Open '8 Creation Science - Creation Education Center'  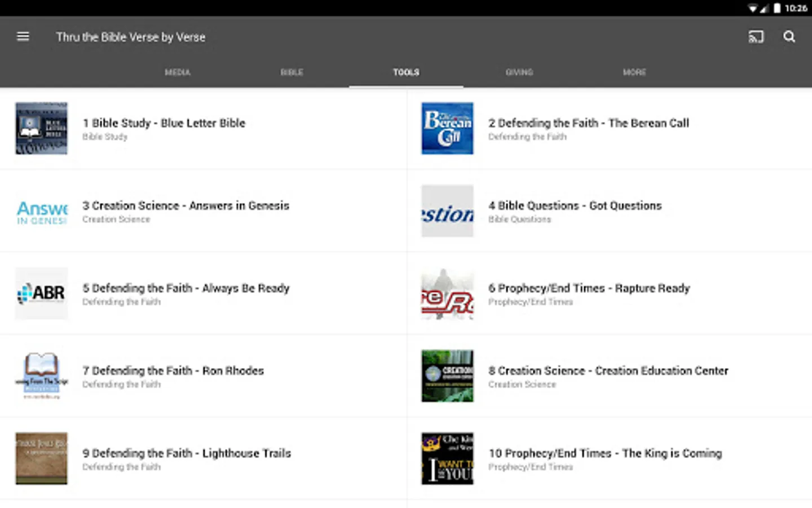(x=608, y=371)
